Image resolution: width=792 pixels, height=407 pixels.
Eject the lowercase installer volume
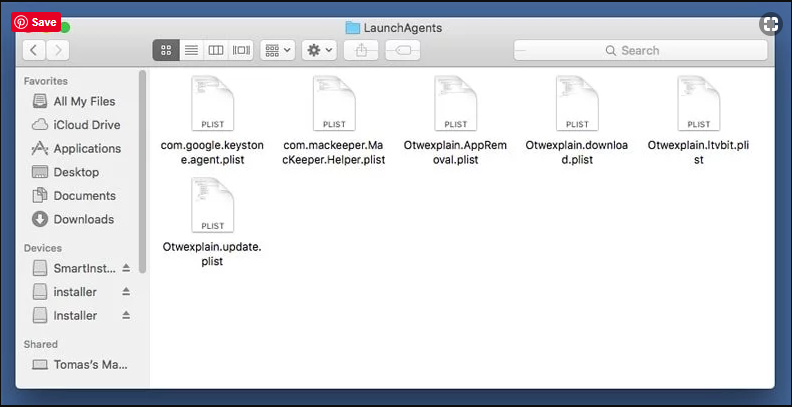(x=126, y=292)
